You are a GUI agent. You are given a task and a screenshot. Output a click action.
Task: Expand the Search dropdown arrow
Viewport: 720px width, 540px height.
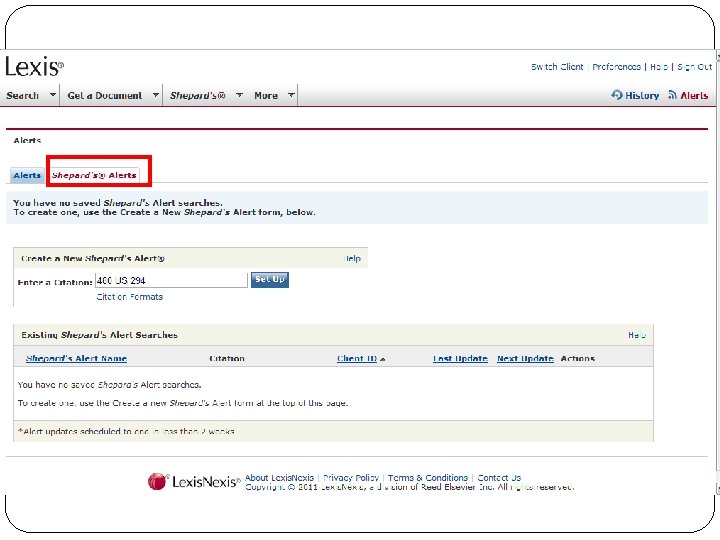coord(53,95)
